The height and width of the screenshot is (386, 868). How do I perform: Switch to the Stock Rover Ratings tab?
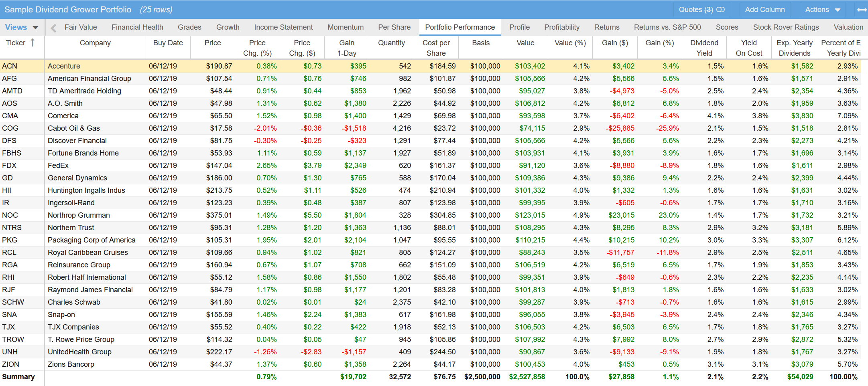[x=786, y=27]
